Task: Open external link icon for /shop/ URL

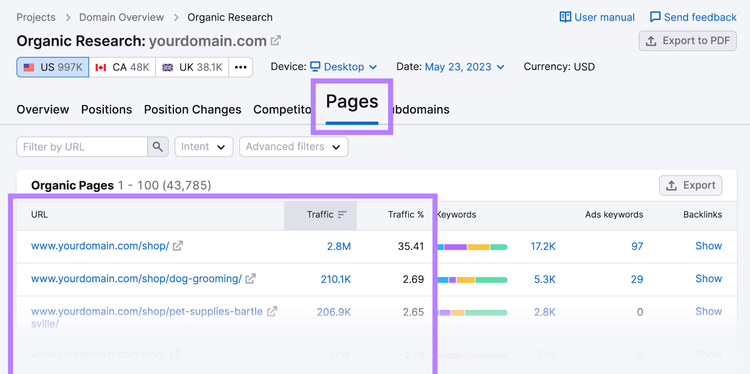Action: pyautogui.click(x=178, y=246)
